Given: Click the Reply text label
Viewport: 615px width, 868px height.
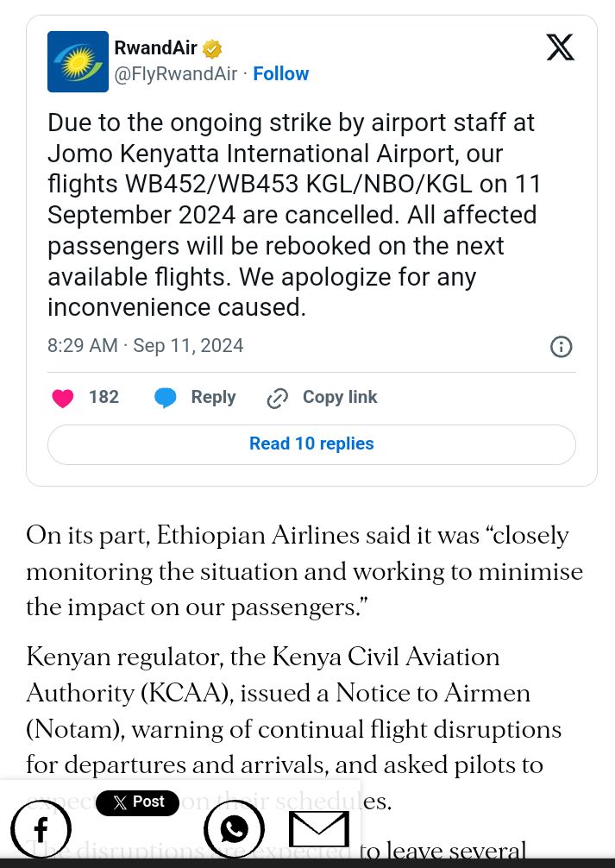Looking at the screenshot, I should pos(213,397).
